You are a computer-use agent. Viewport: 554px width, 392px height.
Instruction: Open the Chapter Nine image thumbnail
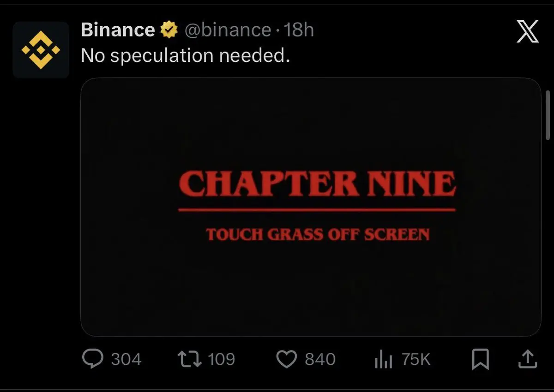310,138
